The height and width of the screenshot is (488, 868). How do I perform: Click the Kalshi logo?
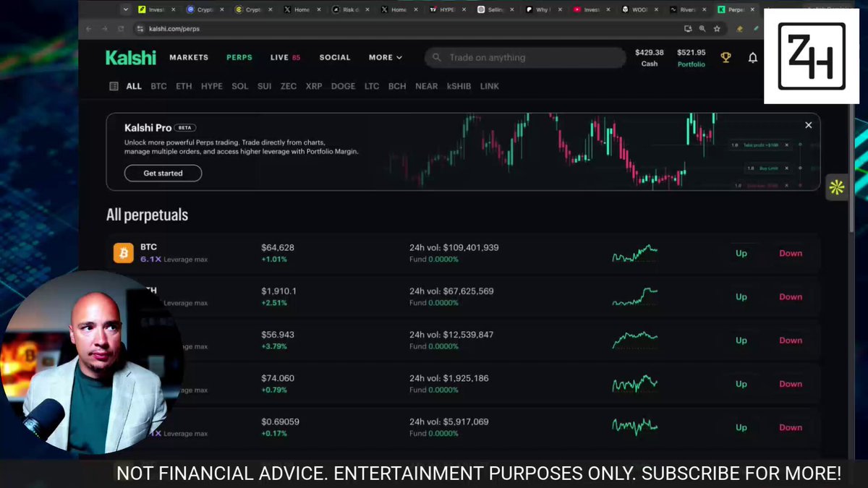click(x=130, y=58)
